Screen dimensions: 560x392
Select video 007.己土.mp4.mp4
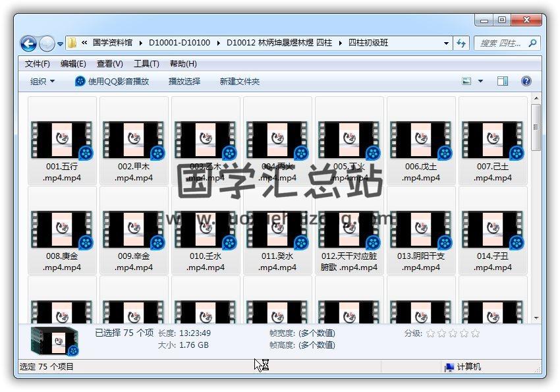coord(493,141)
